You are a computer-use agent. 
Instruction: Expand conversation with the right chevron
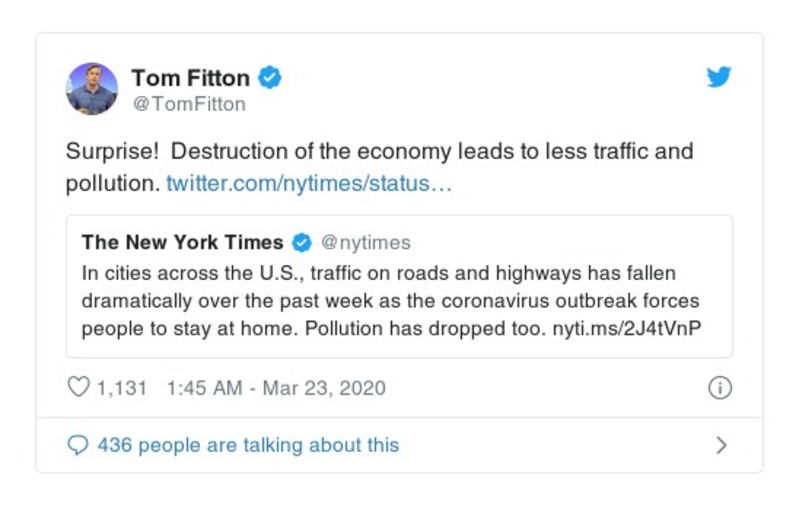[721, 445]
